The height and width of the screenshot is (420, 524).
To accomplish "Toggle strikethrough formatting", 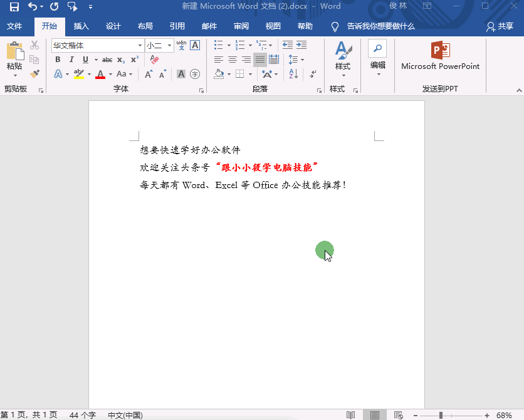I will click(107, 60).
